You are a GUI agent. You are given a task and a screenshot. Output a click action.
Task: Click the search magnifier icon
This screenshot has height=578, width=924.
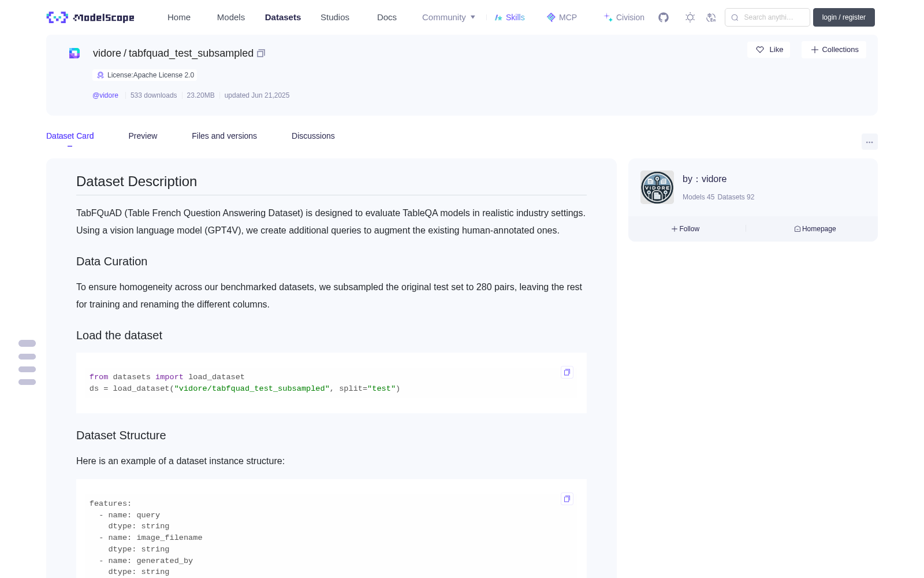point(735,17)
